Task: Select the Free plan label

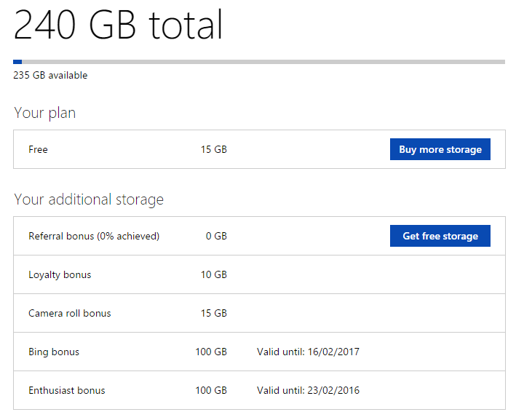Action: coord(38,149)
